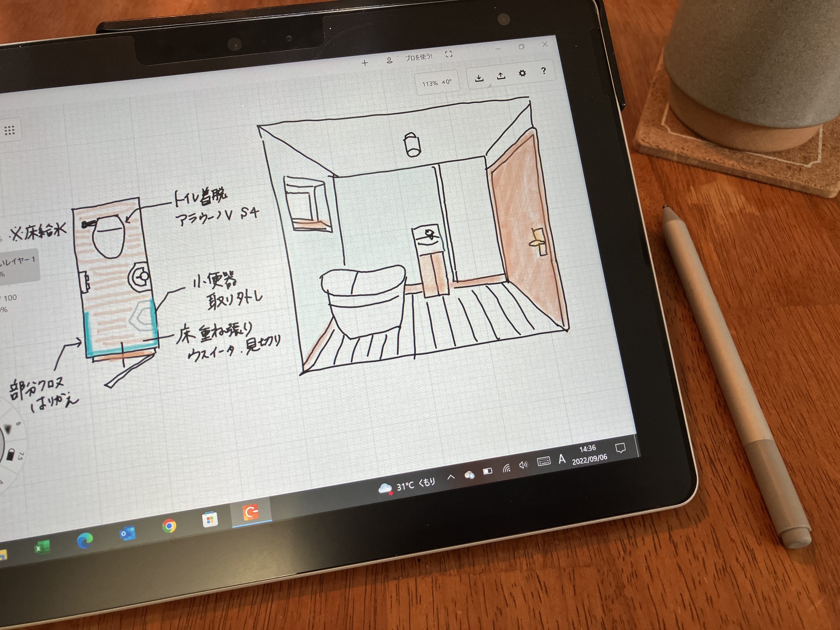Open the Wi-Fi network tray icon
This screenshot has width=840, height=630.
pyautogui.click(x=506, y=468)
